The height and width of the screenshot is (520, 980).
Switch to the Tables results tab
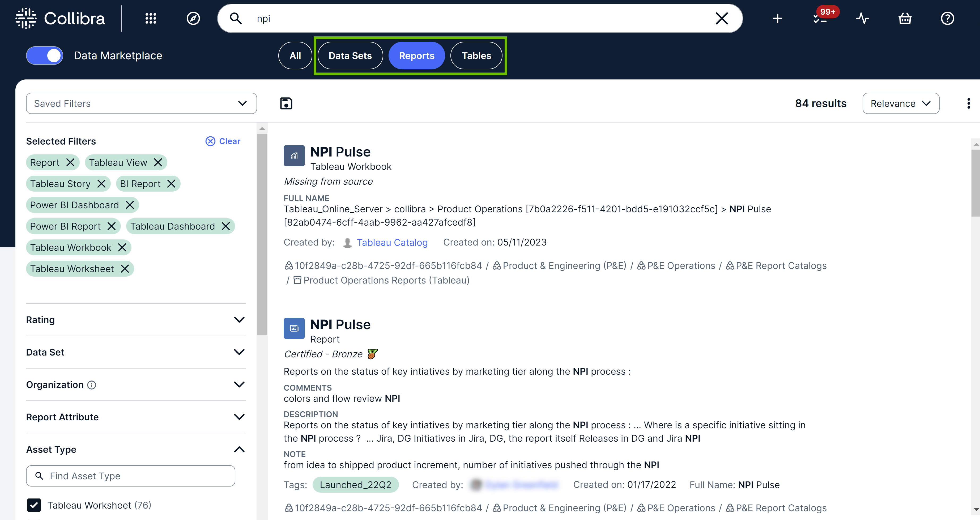pos(476,55)
